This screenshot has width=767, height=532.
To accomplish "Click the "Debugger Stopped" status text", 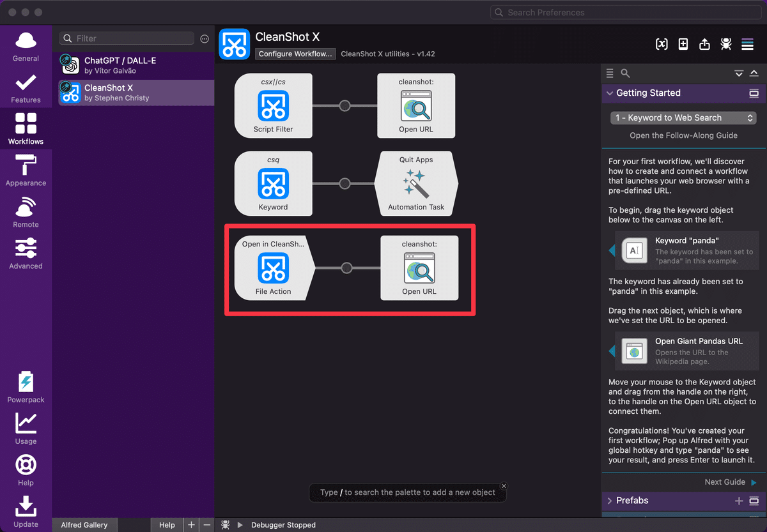I will [283, 525].
